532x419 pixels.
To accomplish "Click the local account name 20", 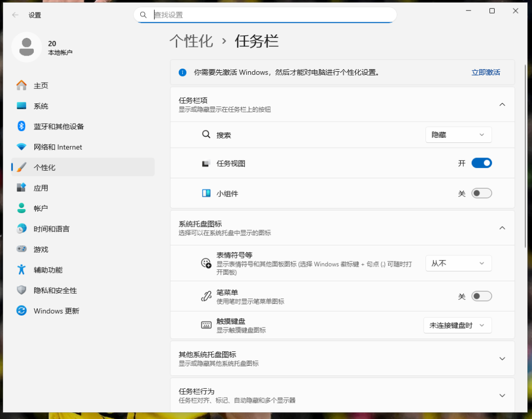I will (x=52, y=44).
